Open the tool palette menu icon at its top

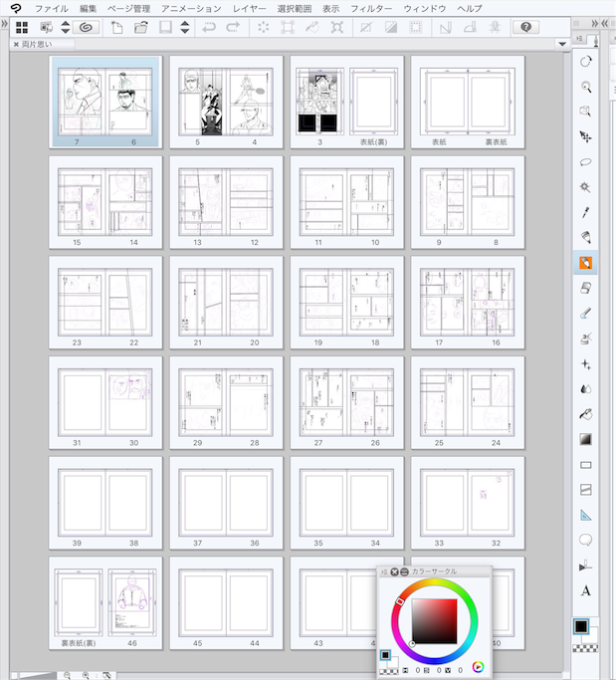tap(579, 39)
